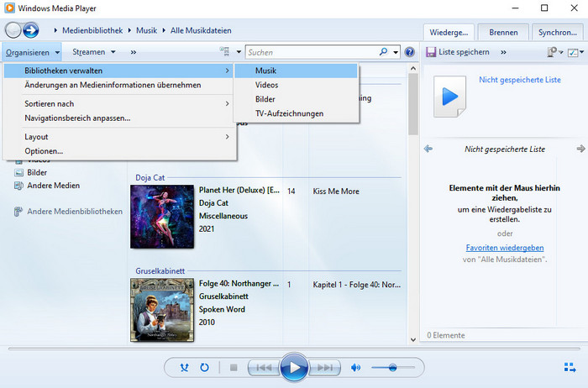
Task: Click the back navigation arrow button
Action: coord(13,30)
